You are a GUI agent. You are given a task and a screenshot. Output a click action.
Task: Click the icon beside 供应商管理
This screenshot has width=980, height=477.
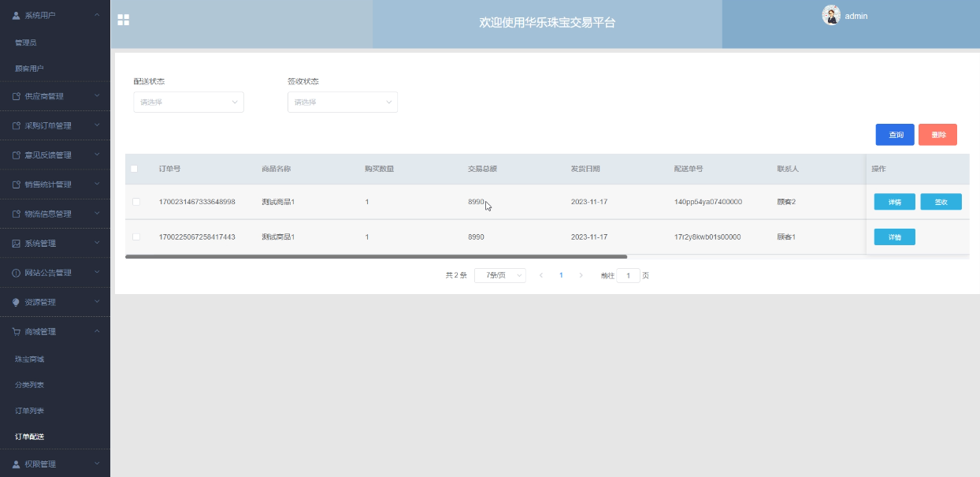click(17, 96)
